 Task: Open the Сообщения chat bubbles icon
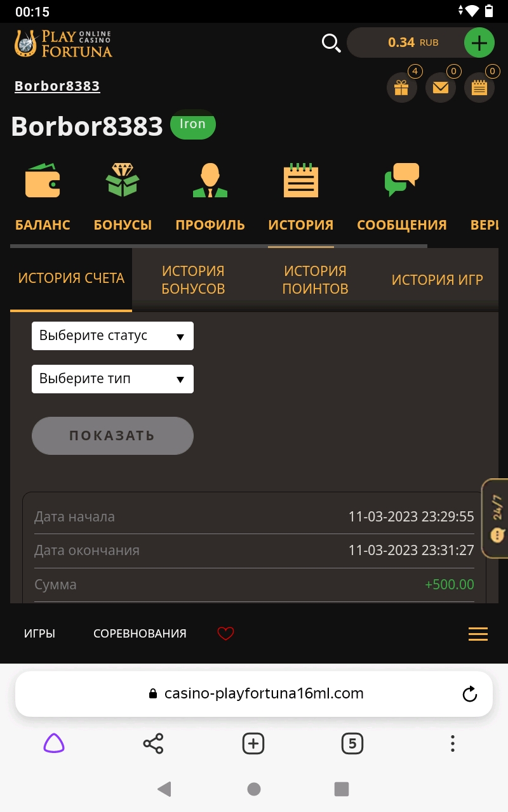(x=402, y=180)
